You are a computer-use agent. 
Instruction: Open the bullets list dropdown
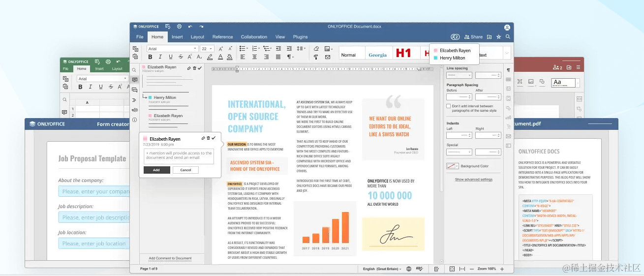[x=247, y=49]
